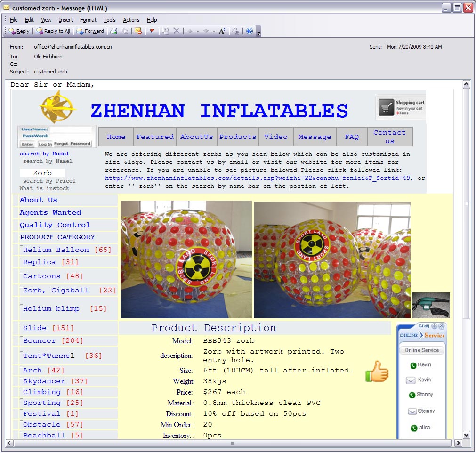Screen dimensions: 476x453
Task: Open the Quality Control sidebar link
Action: pos(55,225)
